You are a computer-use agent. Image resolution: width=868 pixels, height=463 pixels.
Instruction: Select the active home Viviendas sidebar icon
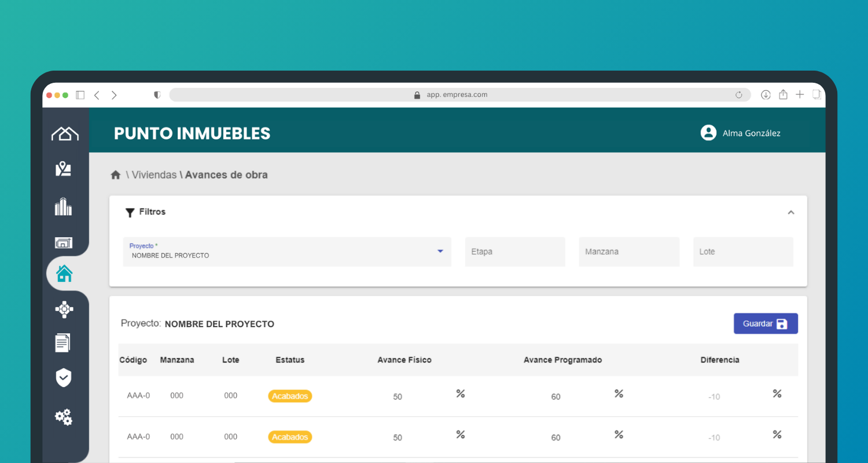[x=64, y=273]
